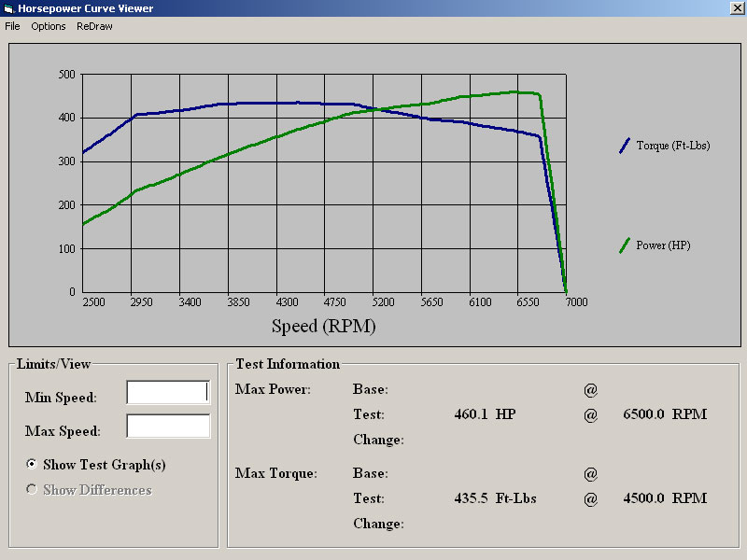Click the green Power legend line

[x=625, y=245]
